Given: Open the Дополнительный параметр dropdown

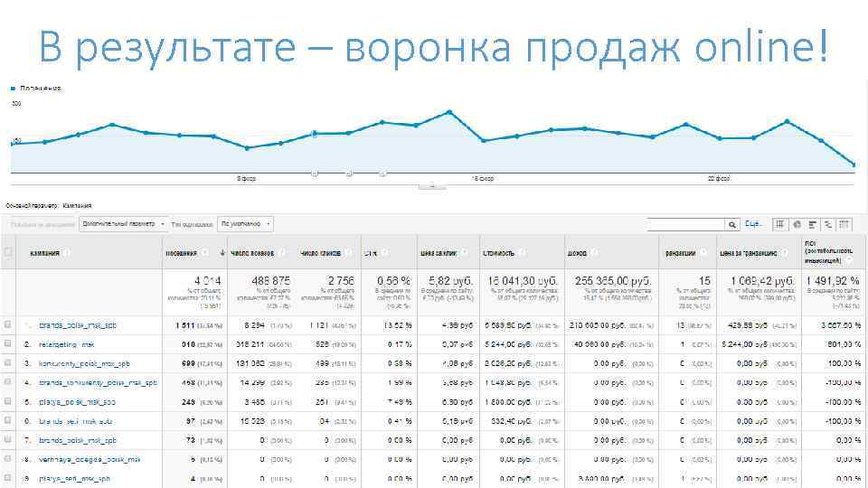Looking at the screenshot, I should (x=124, y=224).
